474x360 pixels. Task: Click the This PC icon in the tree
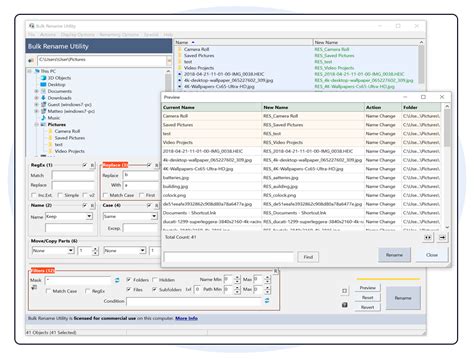pyautogui.click(x=37, y=71)
